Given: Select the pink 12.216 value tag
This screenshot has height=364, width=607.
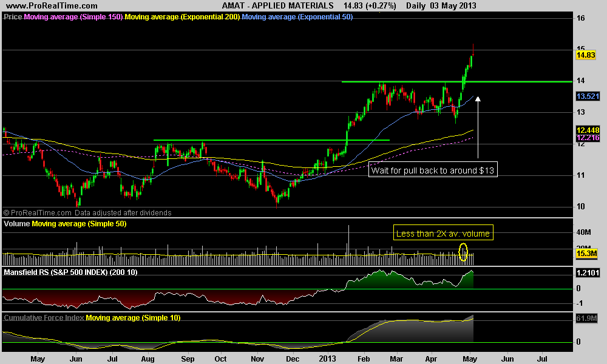Looking at the screenshot, I should (x=588, y=138).
